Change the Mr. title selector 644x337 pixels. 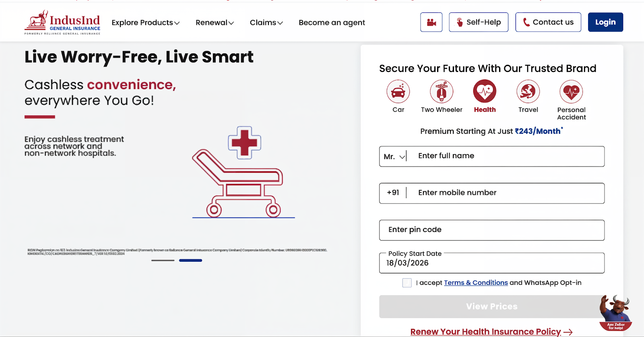[x=393, y=156]
